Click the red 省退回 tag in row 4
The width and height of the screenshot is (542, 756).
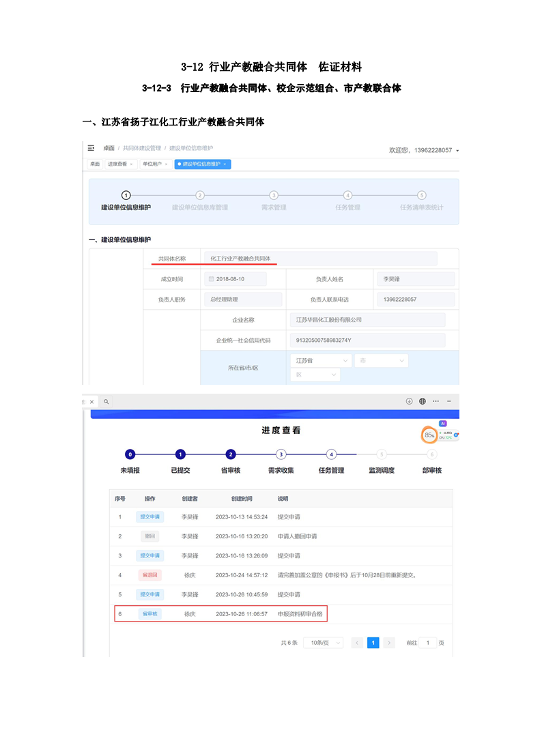tap(149, 575)
